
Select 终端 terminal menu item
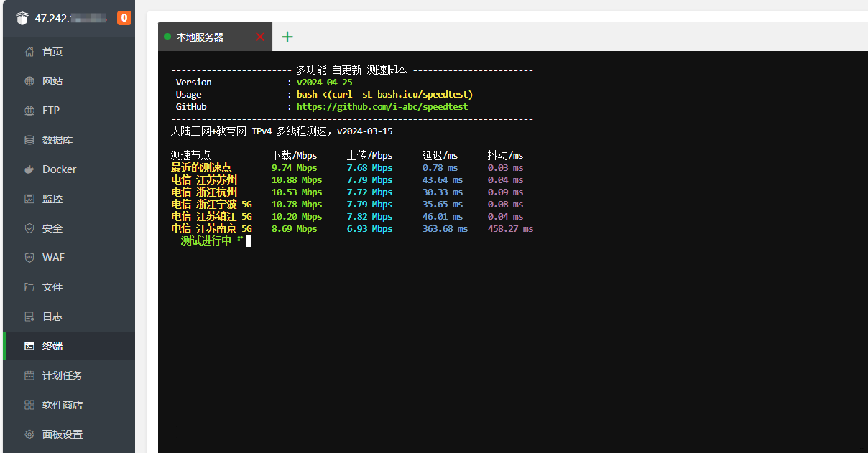click(x=52, y=346)
